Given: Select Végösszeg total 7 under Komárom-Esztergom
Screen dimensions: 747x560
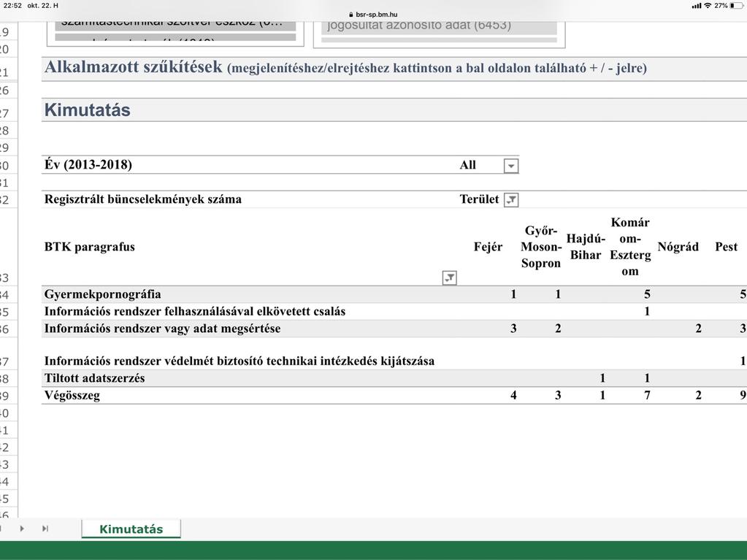Looking at the screenshot, I should point(647,395).
